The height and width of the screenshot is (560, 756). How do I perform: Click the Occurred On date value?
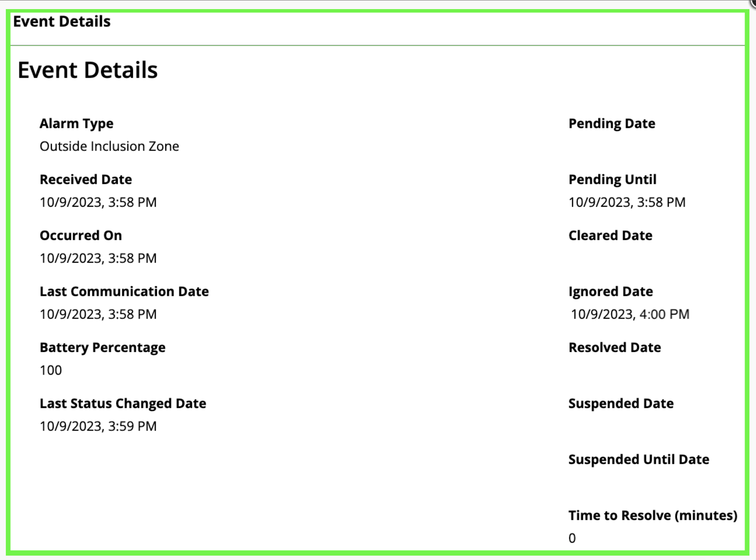(x=98, y=258)
